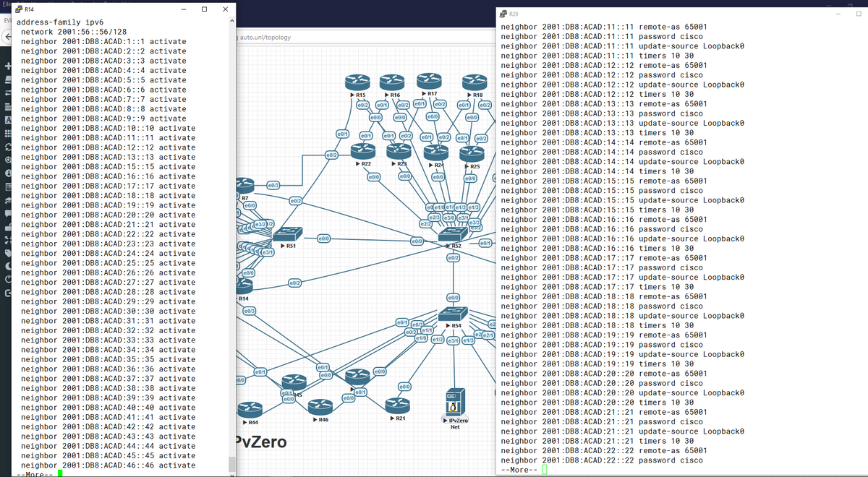
Task: Click 'address-family ipv6' line in R14 window
Action: coord(60,22)
